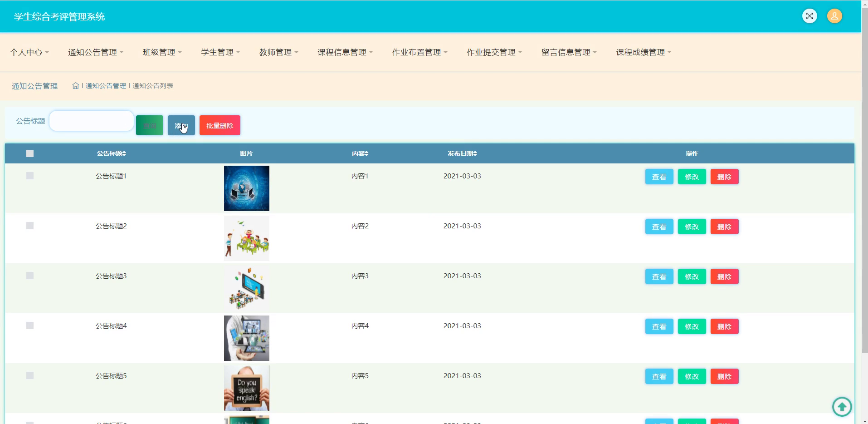Toggle the select-all checkbox in header
This screenshot has width=868, height=424.
click(x=30, y=153)
